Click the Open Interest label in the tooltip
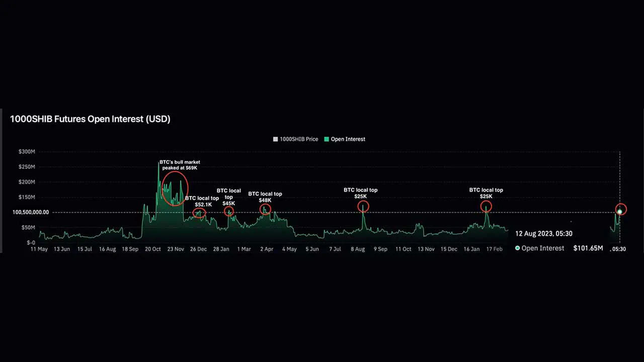Screen dimensions: 644x362 (x=543, y=248)
